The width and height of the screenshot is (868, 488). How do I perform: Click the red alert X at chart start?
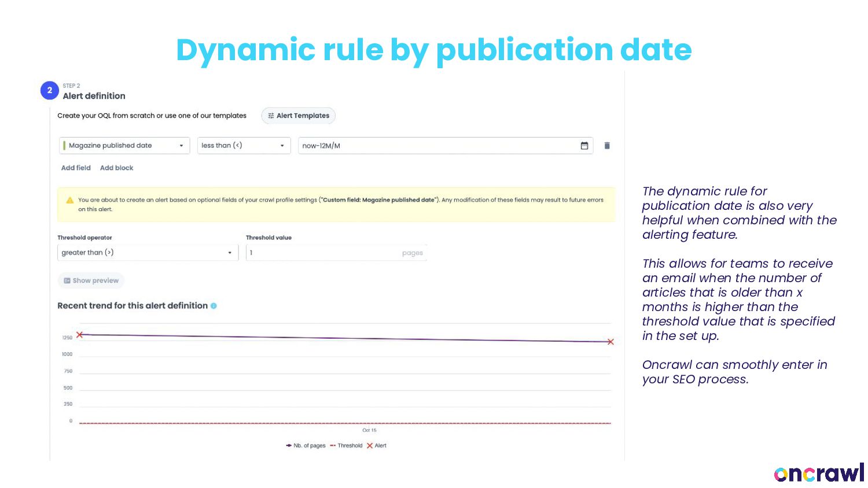pos(80,335)
